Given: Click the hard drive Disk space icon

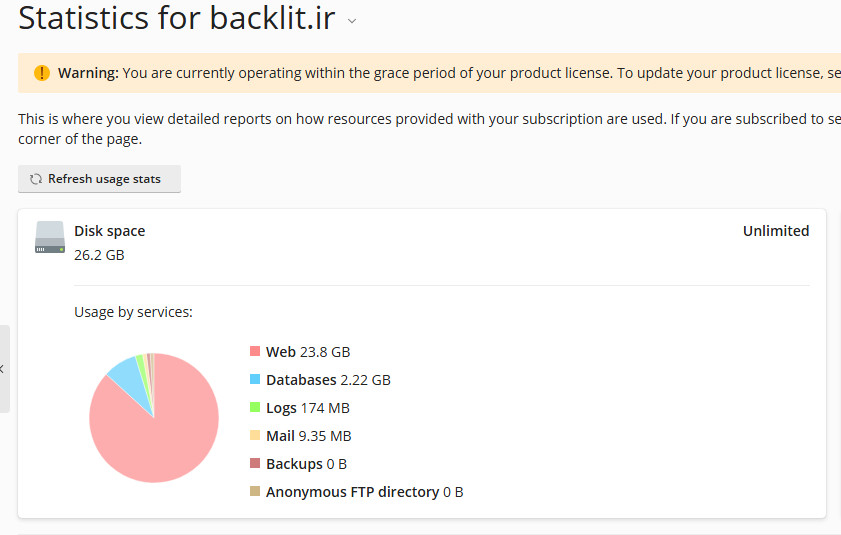Looking at the screenshot, I should pos(50,237).
